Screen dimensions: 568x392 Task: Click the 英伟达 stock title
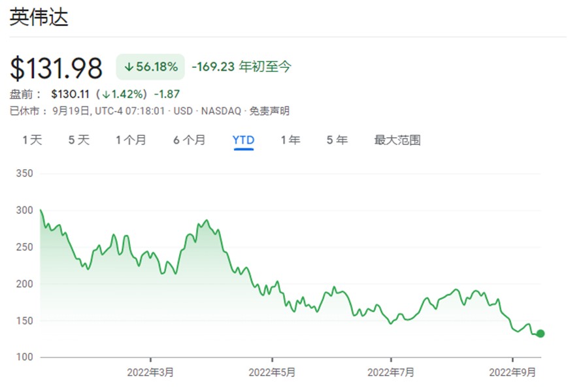39,17
